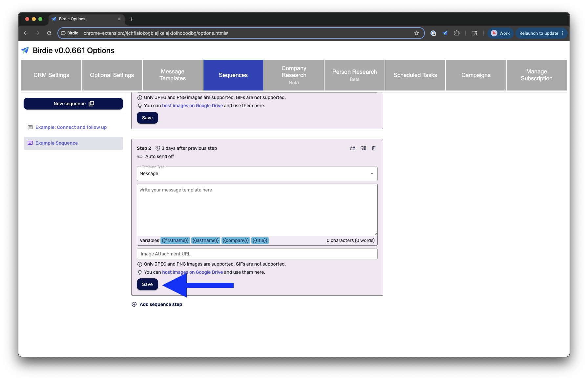Toggle the Auto send off switch

(140, 156)
